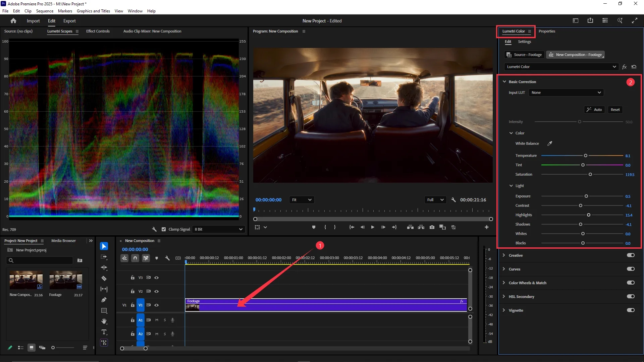
Task: Open the Import workspace
Action: pyautogui.click(x=33, y=21)
